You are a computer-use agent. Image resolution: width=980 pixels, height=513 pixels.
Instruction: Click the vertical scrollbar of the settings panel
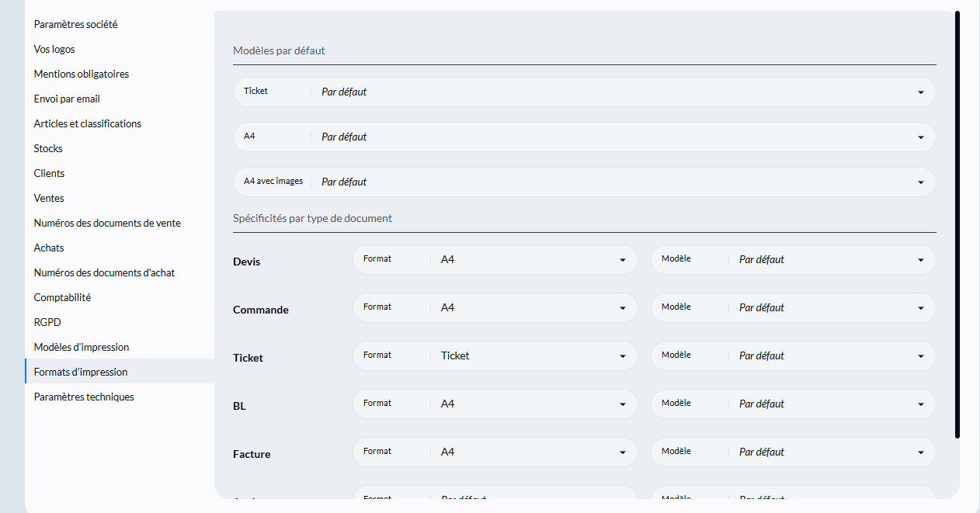coord(957,225)
